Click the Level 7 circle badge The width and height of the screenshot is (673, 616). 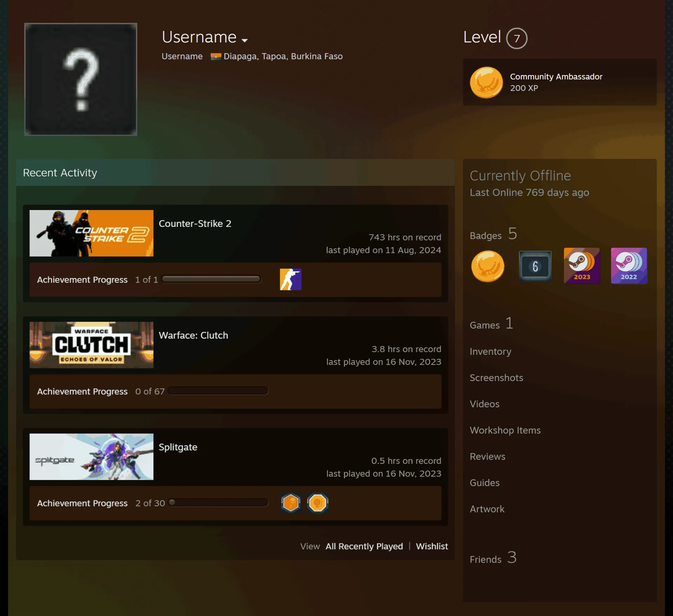click(x=517, y=38)
